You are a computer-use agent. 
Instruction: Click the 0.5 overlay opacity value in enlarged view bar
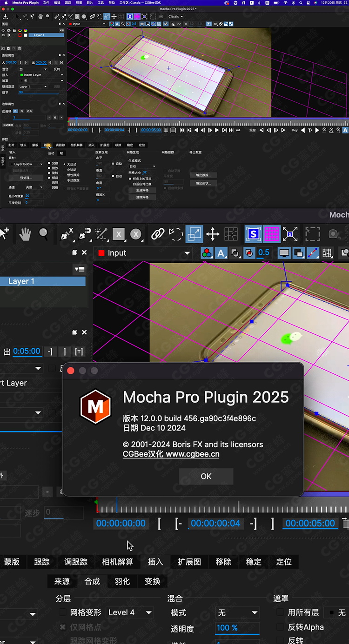click(263, 252)
